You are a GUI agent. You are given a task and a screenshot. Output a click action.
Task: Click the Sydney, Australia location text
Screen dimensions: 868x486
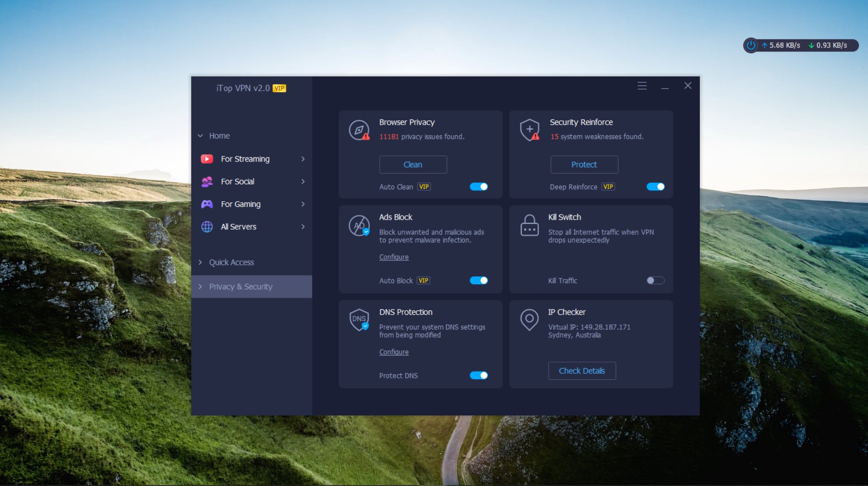[574, 335]
